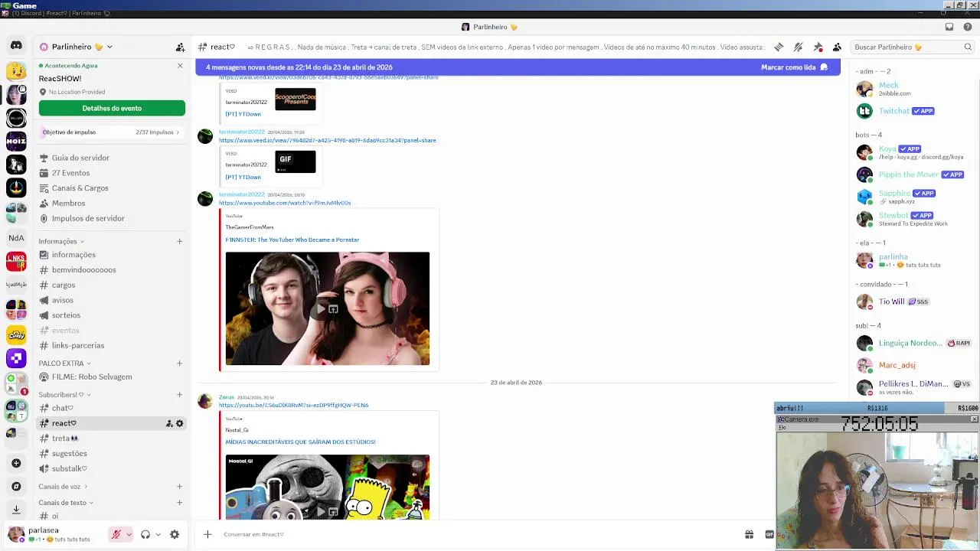Expand Objetivo de impulso boosts arrow
Image resolution: width=980 pixels, height=551 pixels.
click(178, 132)
